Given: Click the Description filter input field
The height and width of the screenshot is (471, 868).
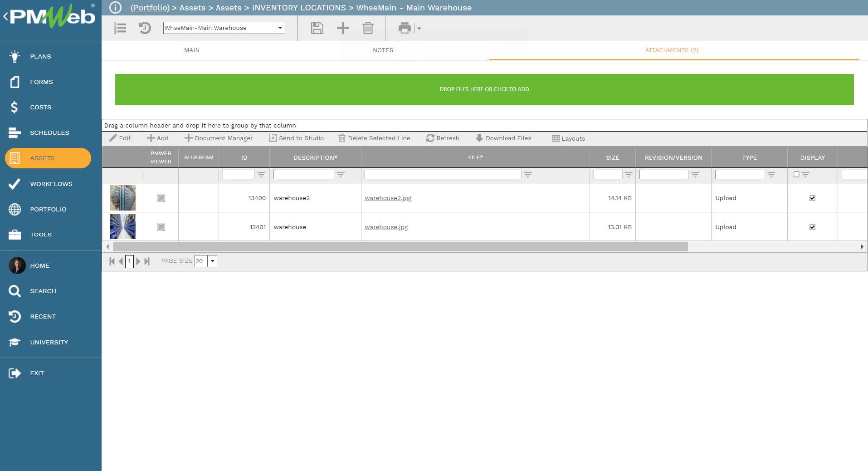Looking at the screenshot, I should pos(303,174).
